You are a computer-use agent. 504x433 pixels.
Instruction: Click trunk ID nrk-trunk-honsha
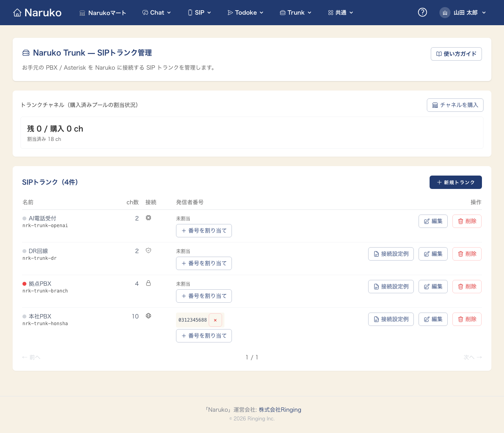(45, 324)
